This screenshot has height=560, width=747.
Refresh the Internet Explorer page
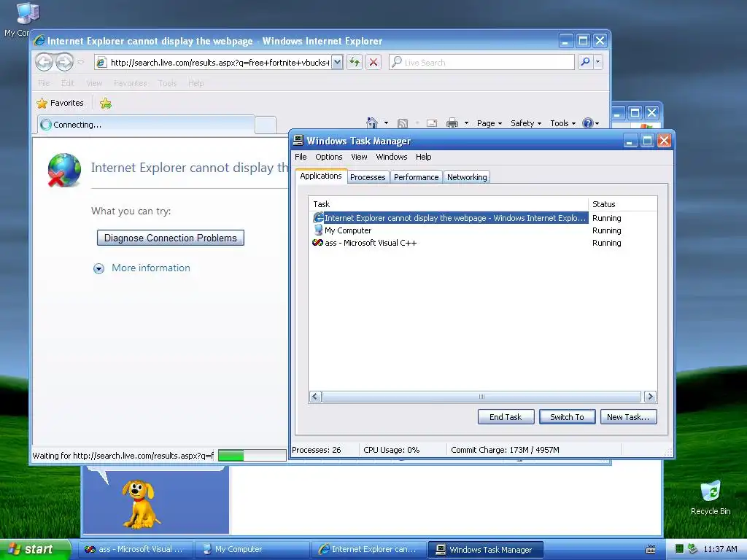[354, 62]
